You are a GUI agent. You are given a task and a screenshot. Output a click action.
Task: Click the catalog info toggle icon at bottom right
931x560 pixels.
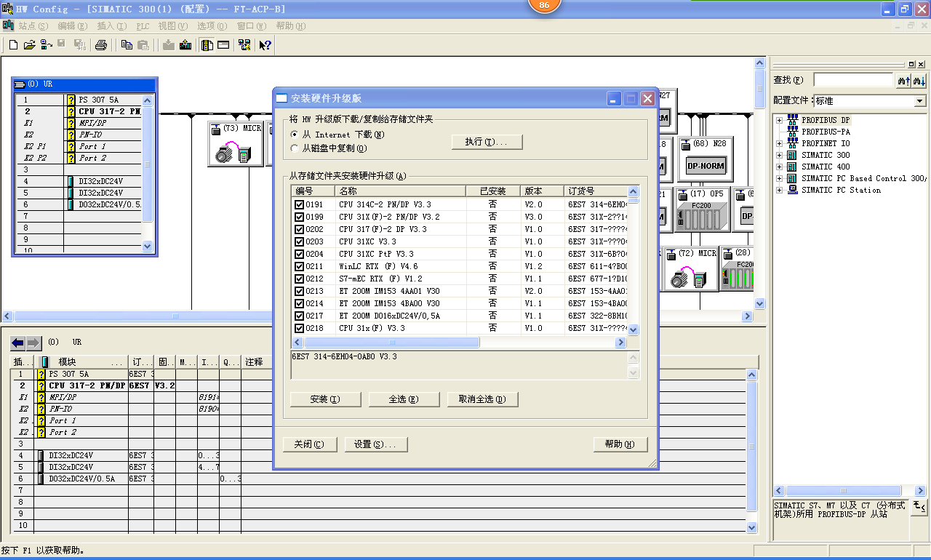[919, 506]
